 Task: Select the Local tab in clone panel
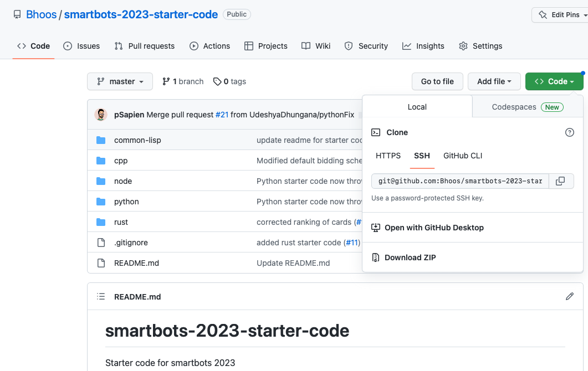click(x=417, y=107)
